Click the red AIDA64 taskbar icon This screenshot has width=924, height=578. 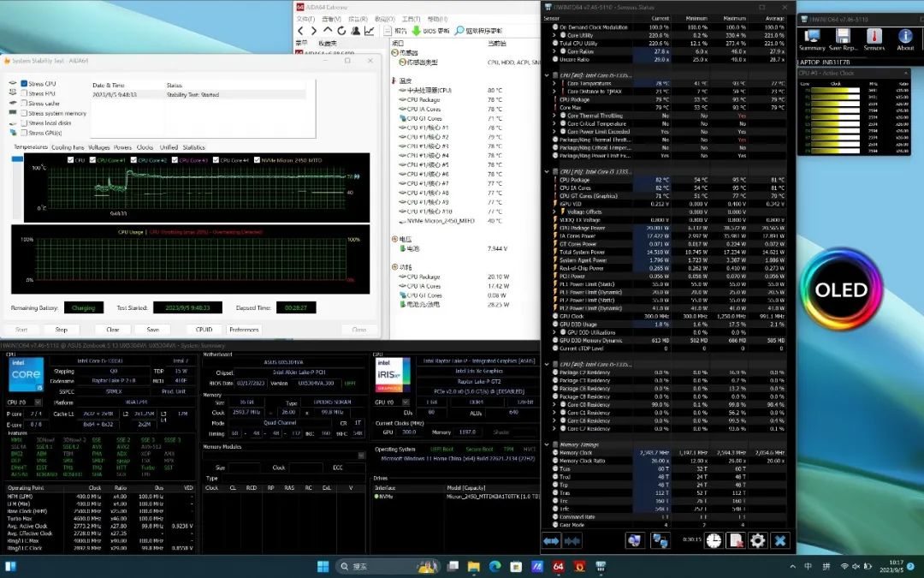pos(558,567)
